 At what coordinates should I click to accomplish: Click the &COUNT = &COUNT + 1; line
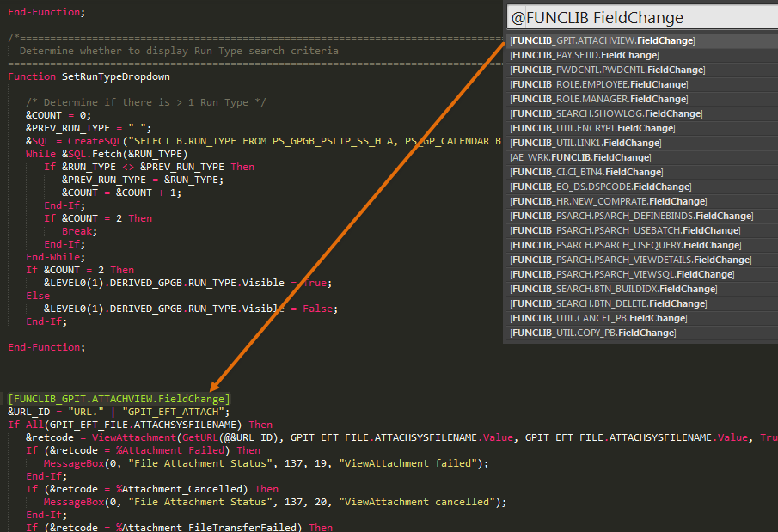click(121, 193)
